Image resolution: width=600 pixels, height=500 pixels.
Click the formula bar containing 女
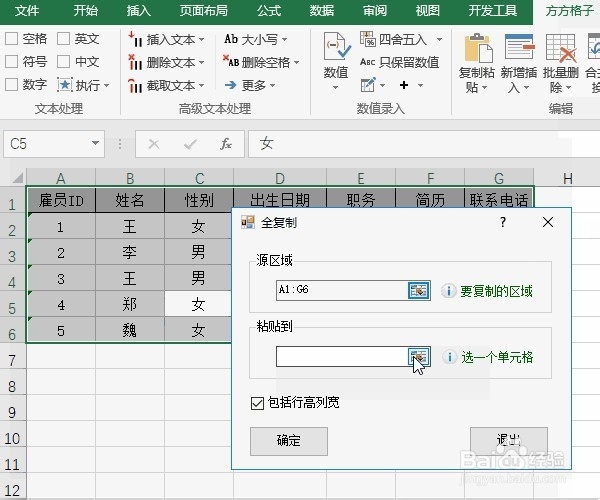tap(424, 144)
